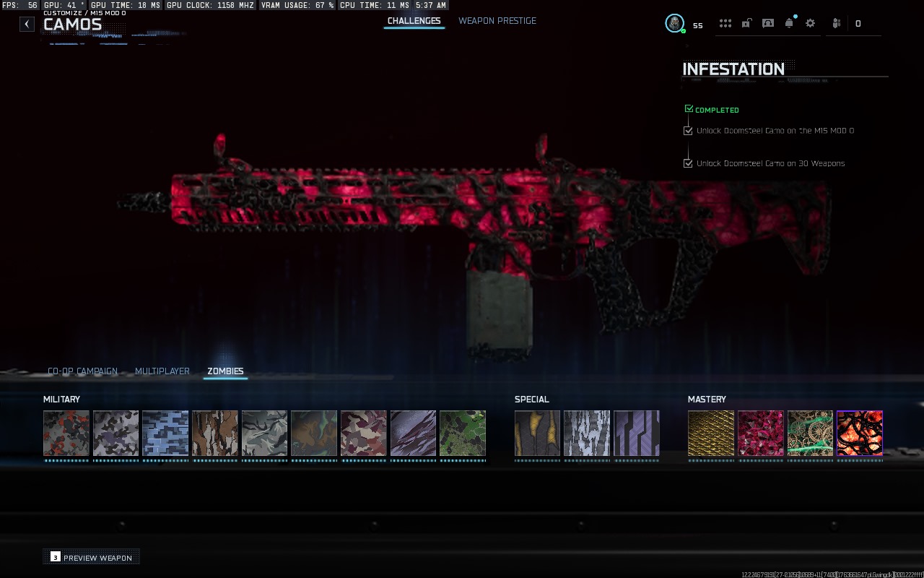Switch to the Weapon Prestige tab
This screenshot has height=578, width=924.
click(497, 21)
